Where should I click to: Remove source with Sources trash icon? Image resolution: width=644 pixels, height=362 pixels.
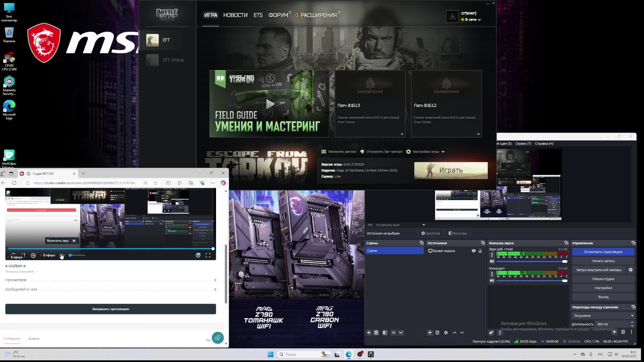[x=437, y=333]
